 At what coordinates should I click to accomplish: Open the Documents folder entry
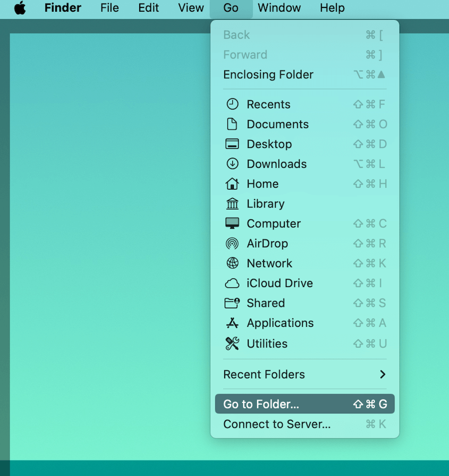[277, 124]
